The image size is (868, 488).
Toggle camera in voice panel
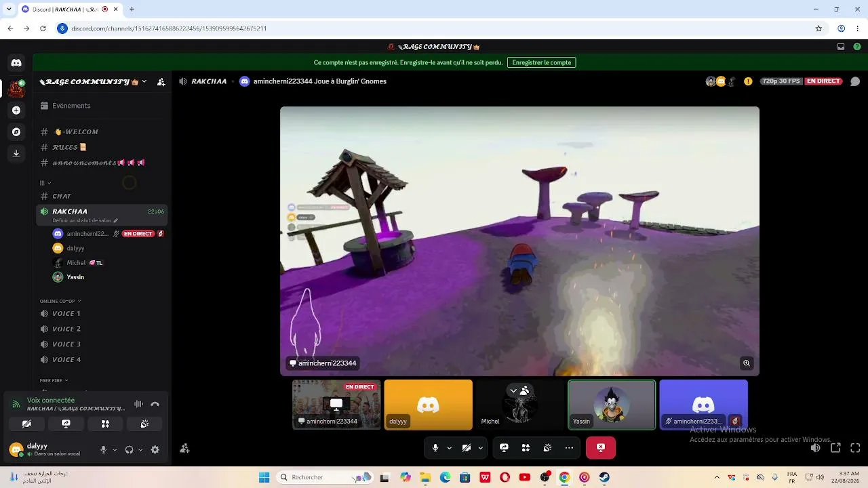26,424
